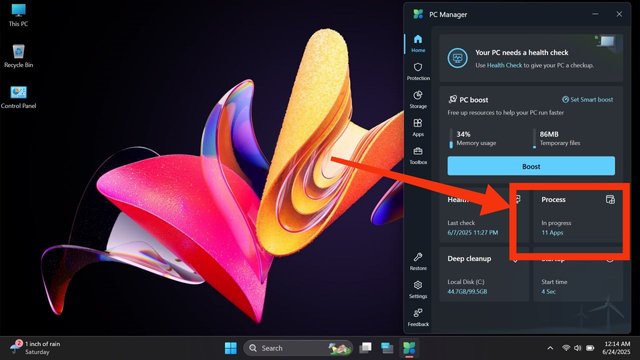
Task: Click the taskbar Search box
Action: 298,348
